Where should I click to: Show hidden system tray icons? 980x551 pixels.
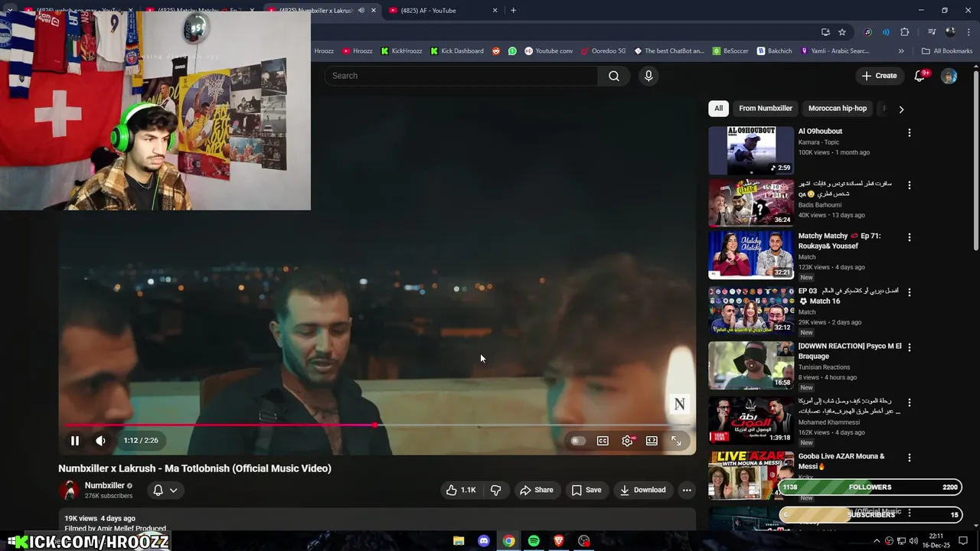(x=877, y=541)
